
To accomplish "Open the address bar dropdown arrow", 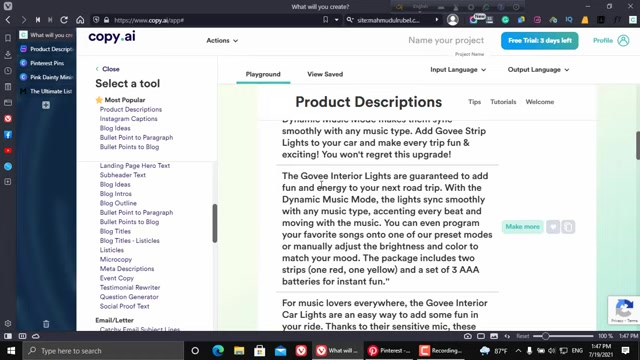I will click(336, 20).
